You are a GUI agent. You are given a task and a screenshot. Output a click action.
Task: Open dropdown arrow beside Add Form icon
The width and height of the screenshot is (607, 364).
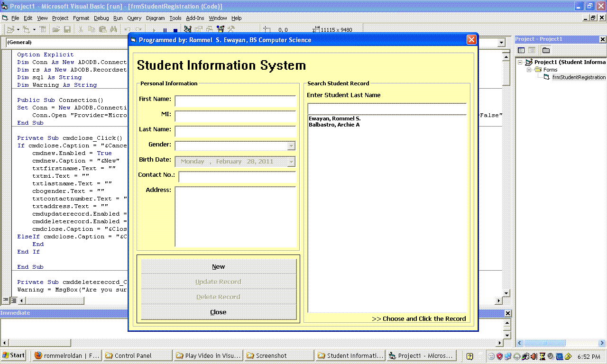34,29
